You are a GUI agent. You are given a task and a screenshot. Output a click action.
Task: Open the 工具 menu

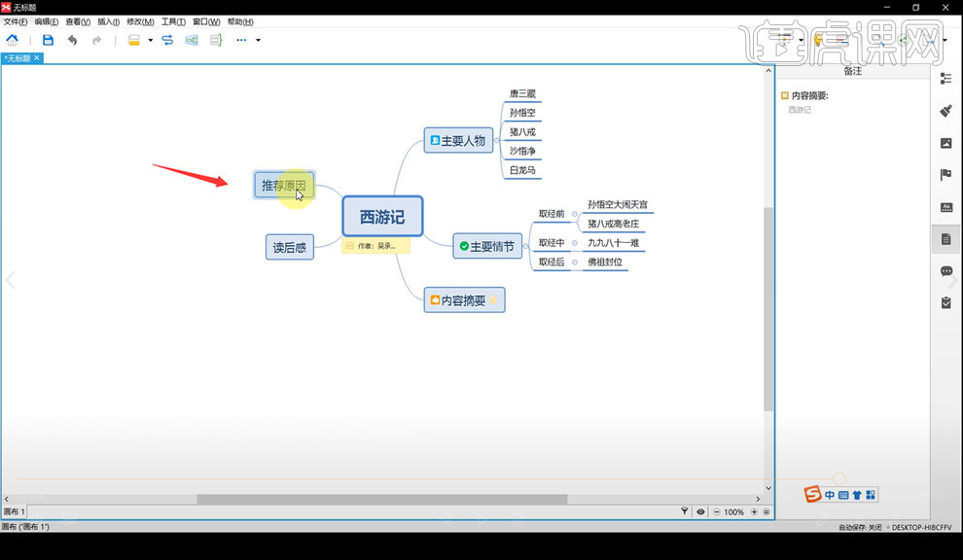173,22
